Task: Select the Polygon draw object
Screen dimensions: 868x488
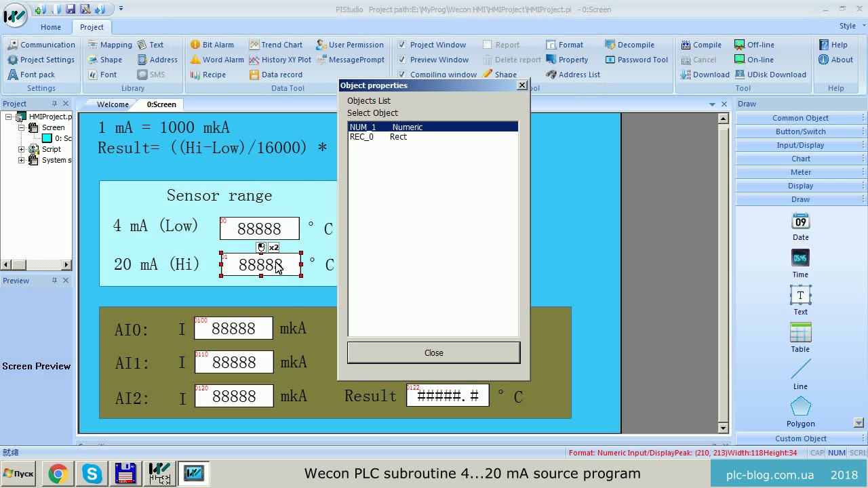Action: tap(800, 413)
